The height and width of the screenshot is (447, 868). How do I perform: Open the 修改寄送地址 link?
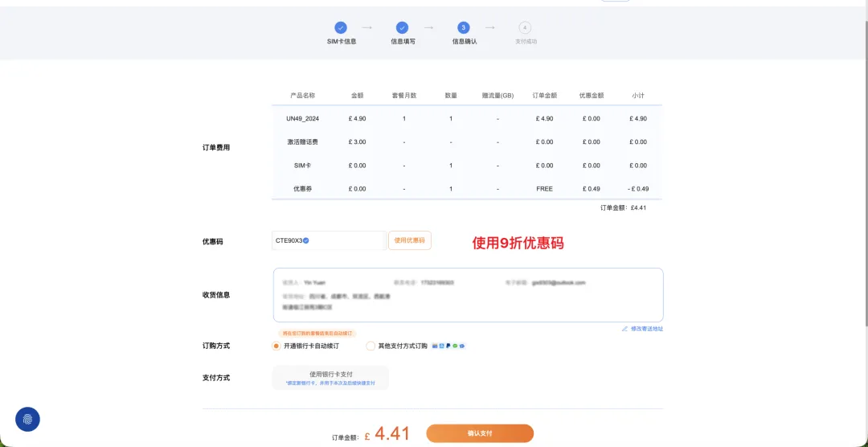(646, 329)
